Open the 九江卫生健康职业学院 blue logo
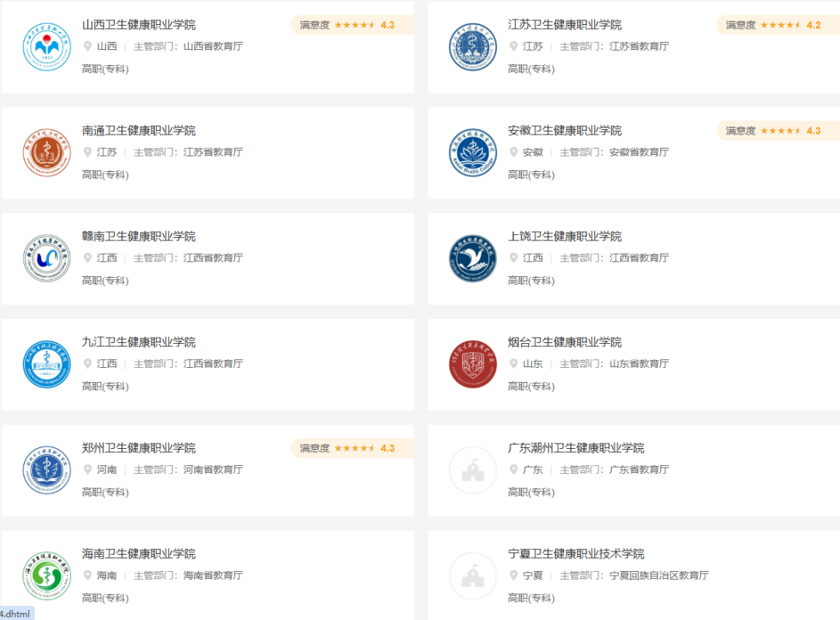840x620 pixels. 47,364
